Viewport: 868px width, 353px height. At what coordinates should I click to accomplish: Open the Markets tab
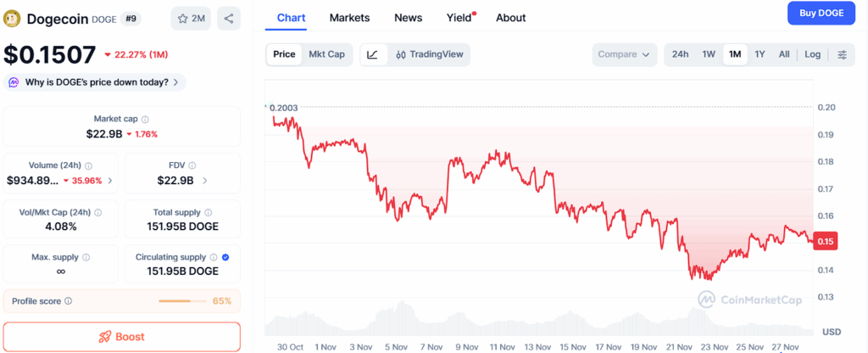pos(349,18)
